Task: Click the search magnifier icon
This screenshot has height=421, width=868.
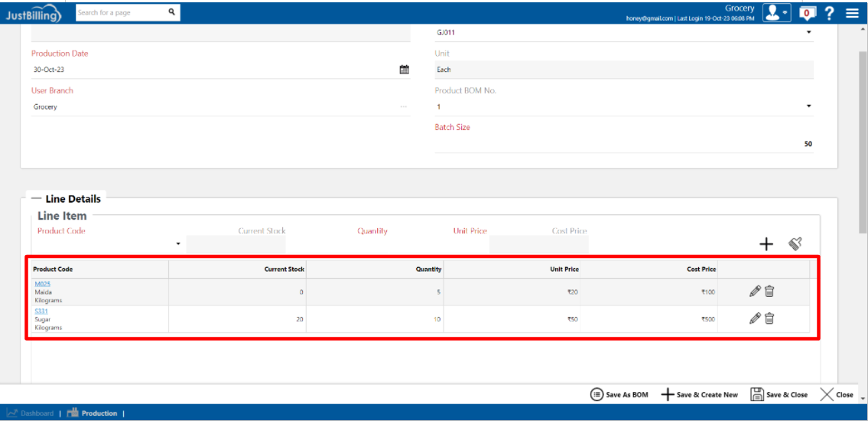Action: 171,12
